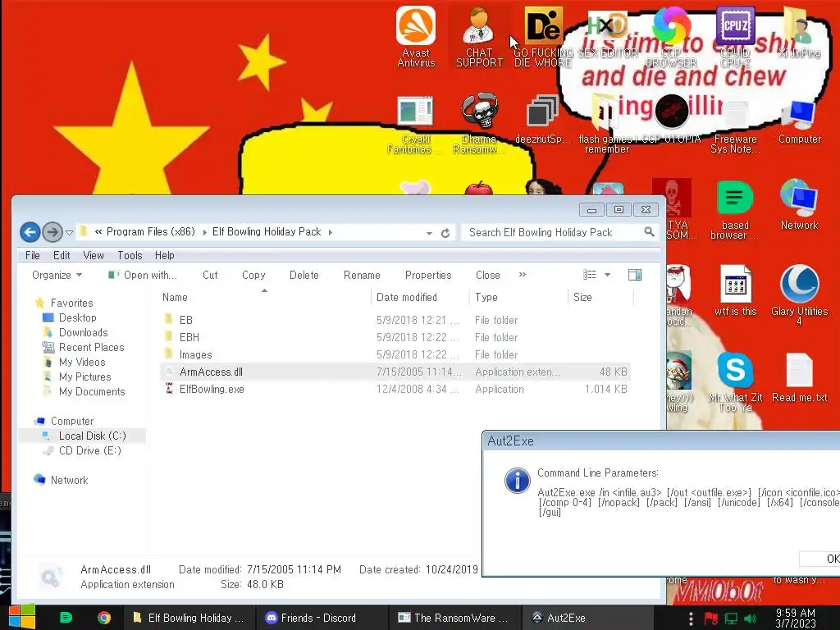Click the view mode icon button
840x630 pixels.
pyautogui.click(x=589, y=275)
